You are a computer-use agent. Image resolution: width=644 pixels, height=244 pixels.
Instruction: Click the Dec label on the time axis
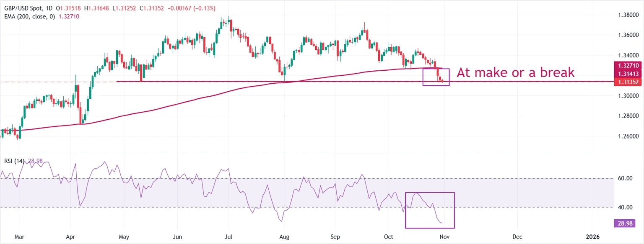[517, 237]
